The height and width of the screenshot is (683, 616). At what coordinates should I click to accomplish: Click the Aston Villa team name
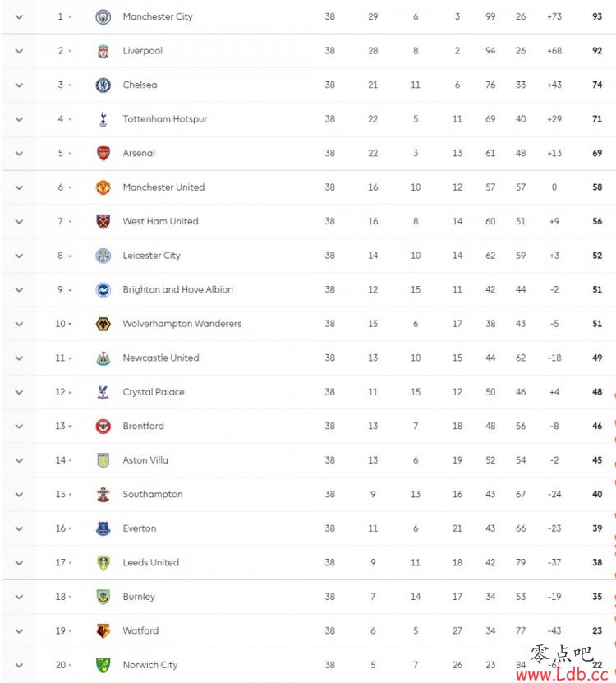click(x=145, y=460)
